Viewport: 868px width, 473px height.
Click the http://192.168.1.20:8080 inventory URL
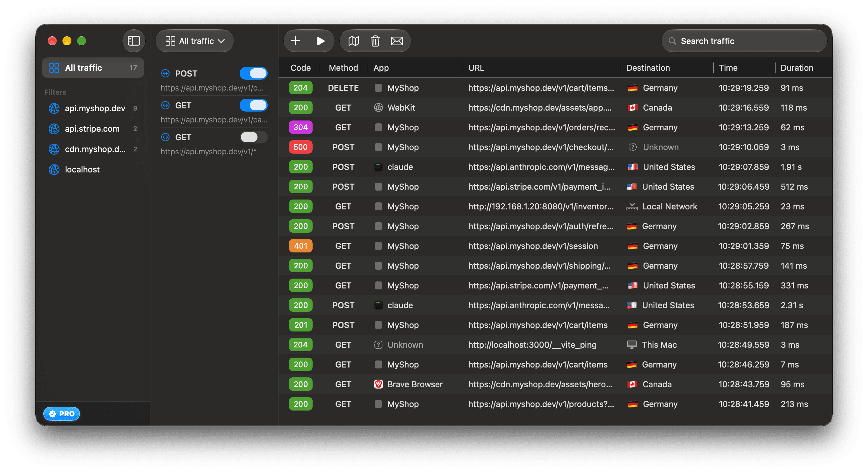(x=541, y=206)
